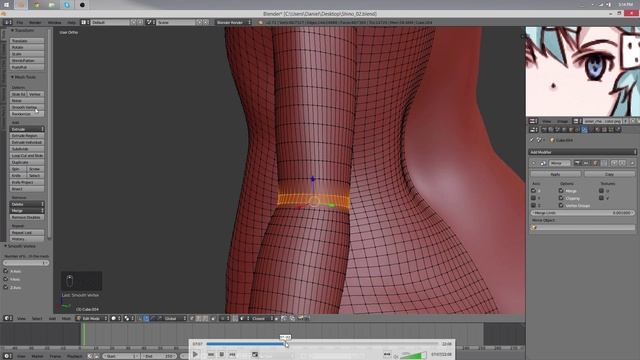Select the scale manipulator icon
Screen dimensions: 640x360
pos(160,318)
